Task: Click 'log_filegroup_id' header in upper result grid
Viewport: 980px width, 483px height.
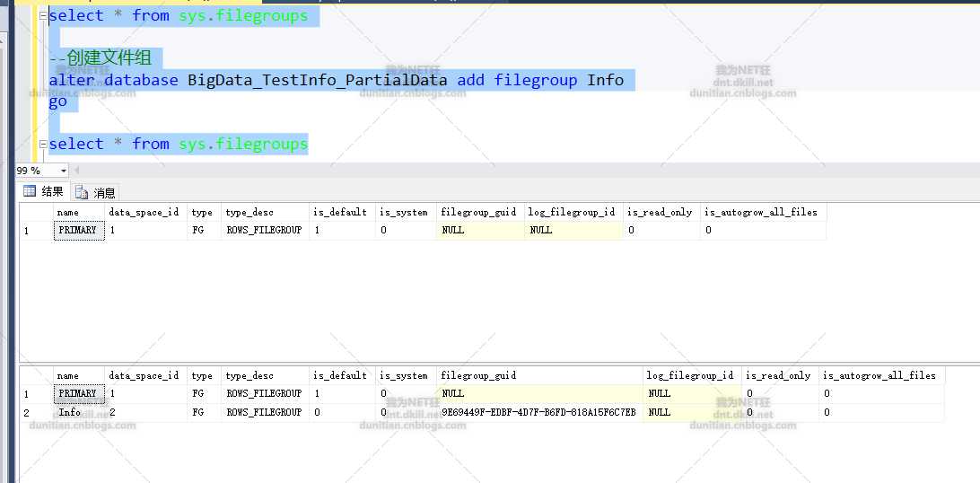Action: [x=573, y=212]
